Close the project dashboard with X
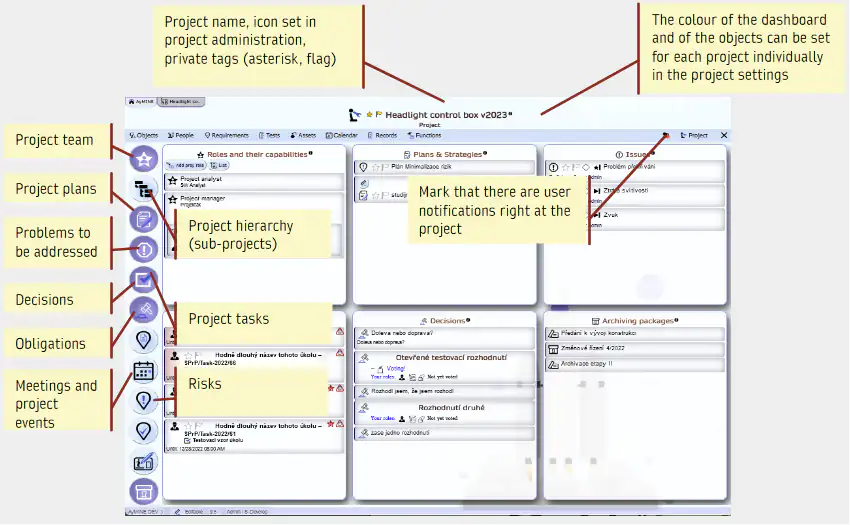 724,135
